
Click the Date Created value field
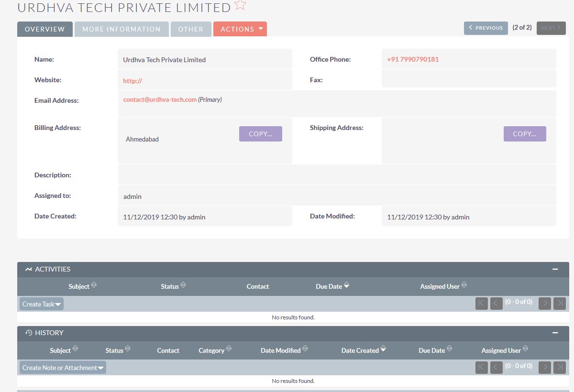click(x=205, y=216)
